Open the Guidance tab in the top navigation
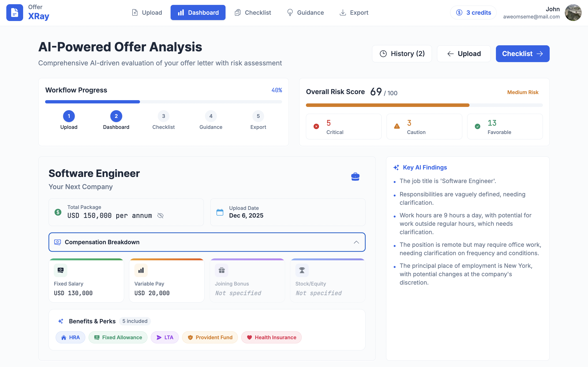 [305, 13]
